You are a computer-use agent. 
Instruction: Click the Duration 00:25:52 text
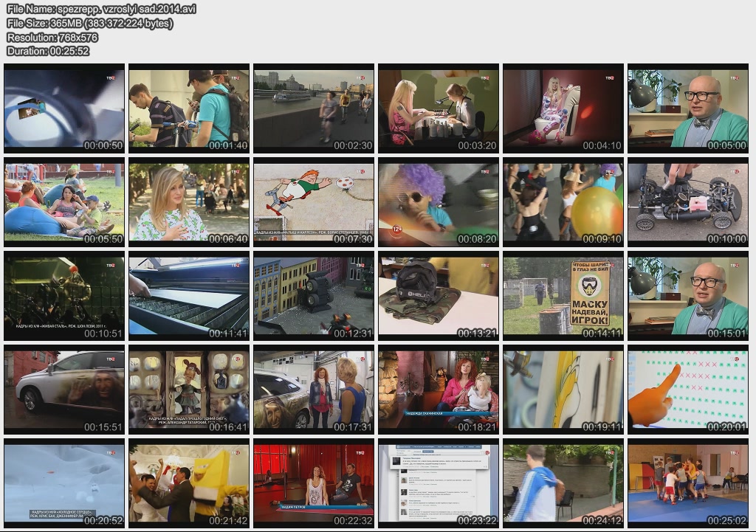point(48,51)
